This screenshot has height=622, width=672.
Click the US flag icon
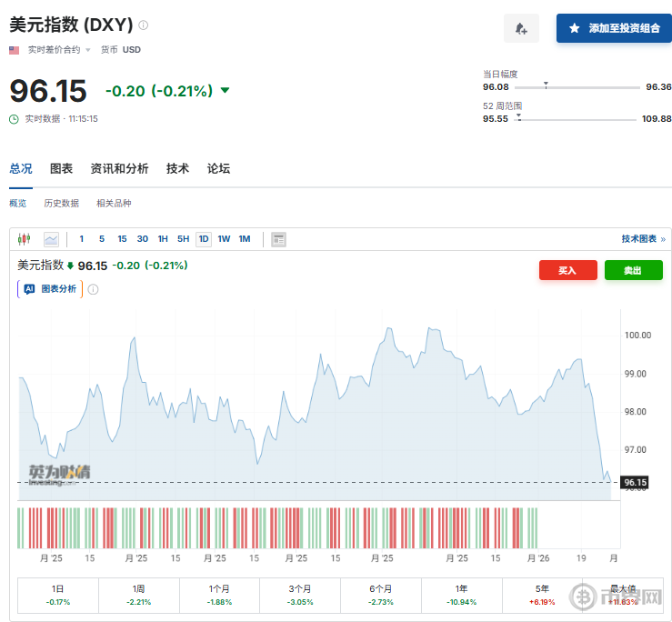[15, 50]
